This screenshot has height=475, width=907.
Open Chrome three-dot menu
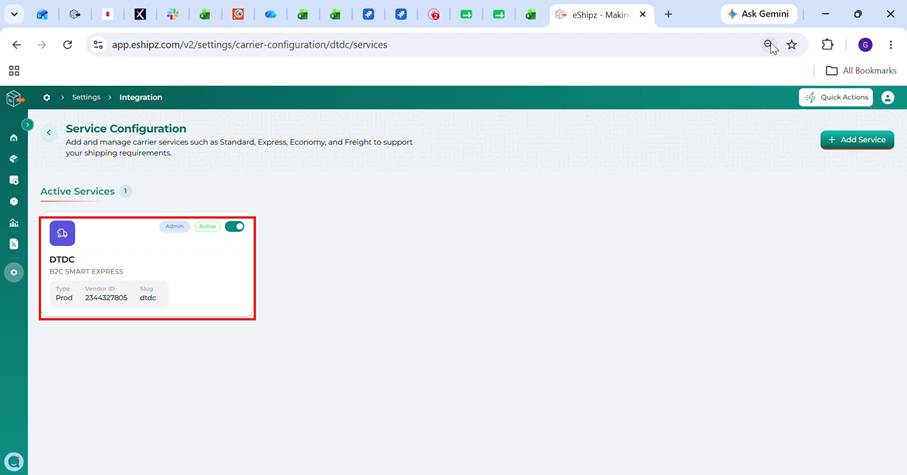(x=891, y=45)
